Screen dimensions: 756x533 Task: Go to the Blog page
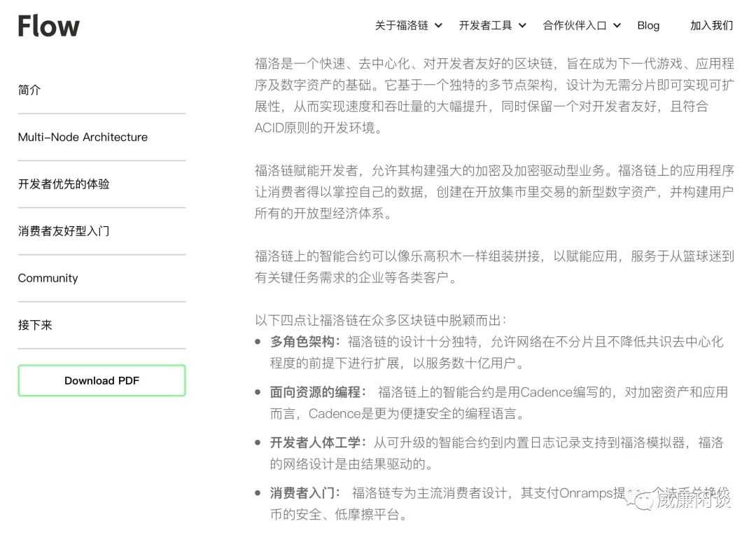(x=648, y=26)
